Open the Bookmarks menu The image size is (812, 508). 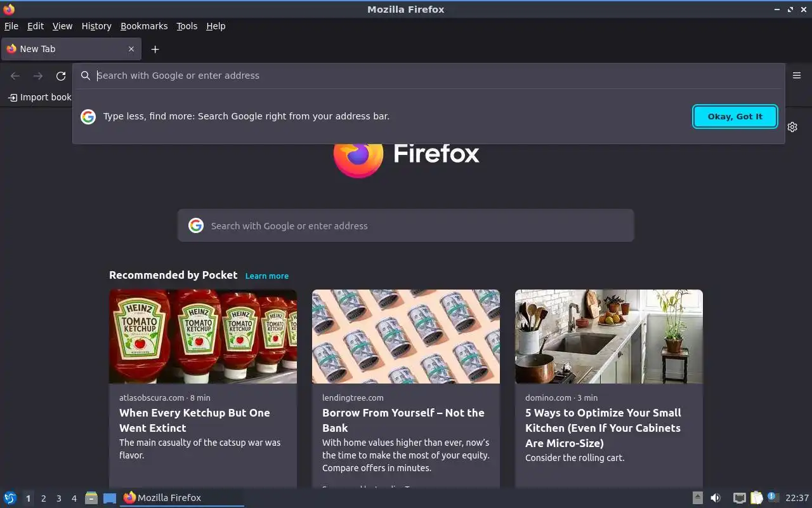pos(144,26)
